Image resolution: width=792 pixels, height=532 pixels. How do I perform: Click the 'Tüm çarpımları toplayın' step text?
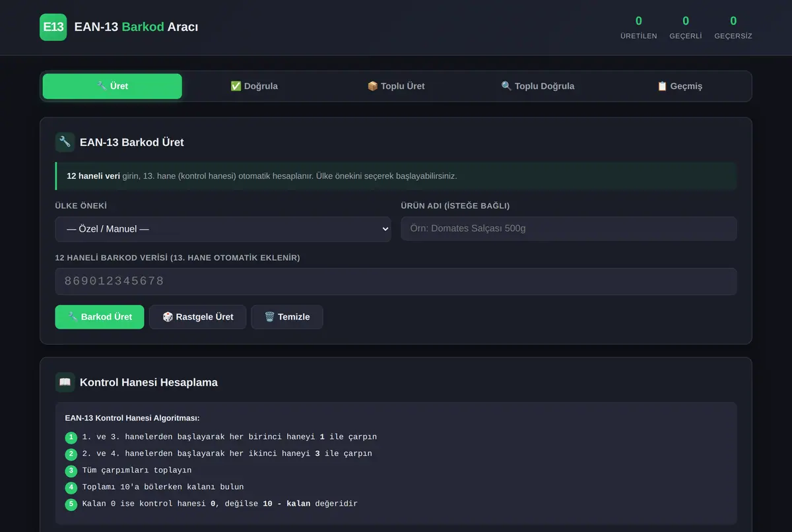(x=137, y=471)
